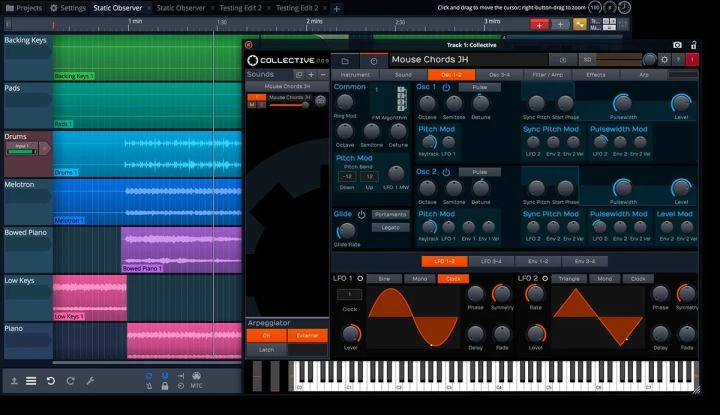Viewport: 720px width, 415px height.
Task: Open LFO 1 Sine shape dropdown
Action: click(384, 279)
